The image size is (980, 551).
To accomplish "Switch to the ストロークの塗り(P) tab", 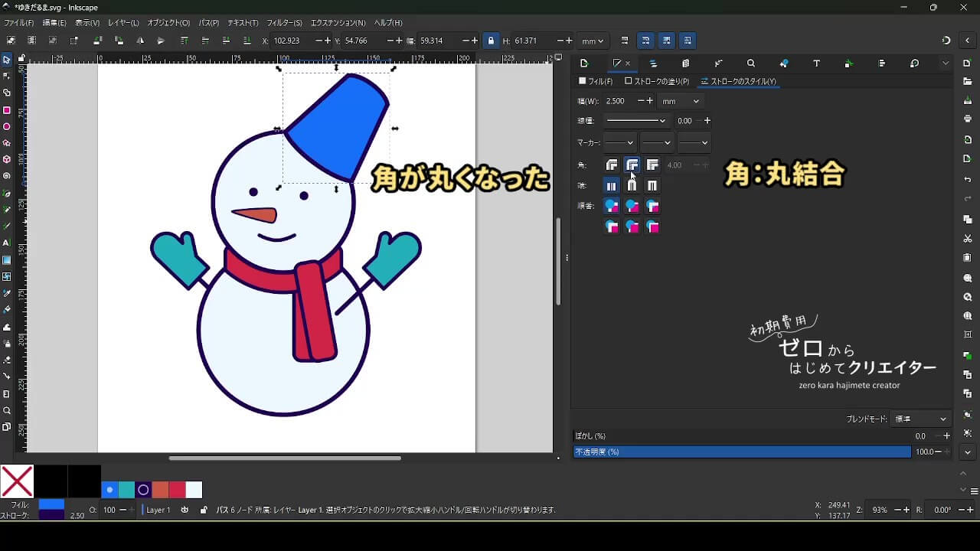I will click(657, 81).
